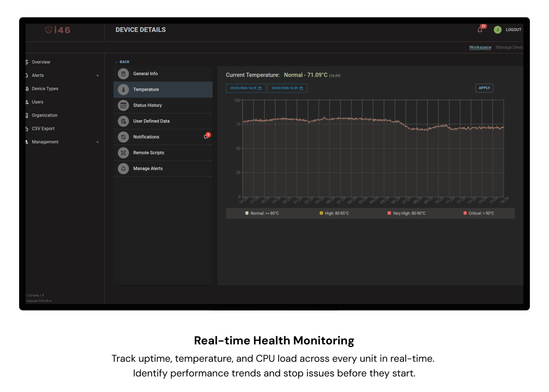Open the start date picker 25/02/2026
549x392 pixels.
point(246,88)
